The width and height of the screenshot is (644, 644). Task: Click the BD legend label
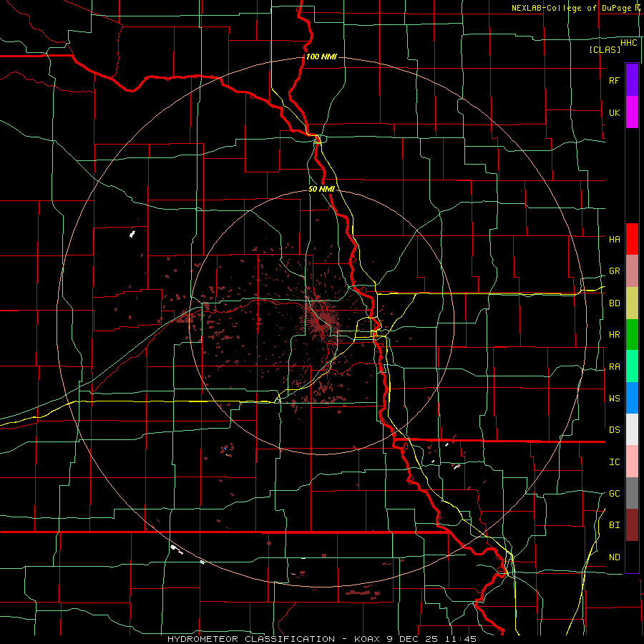click(x=614, y=303)
